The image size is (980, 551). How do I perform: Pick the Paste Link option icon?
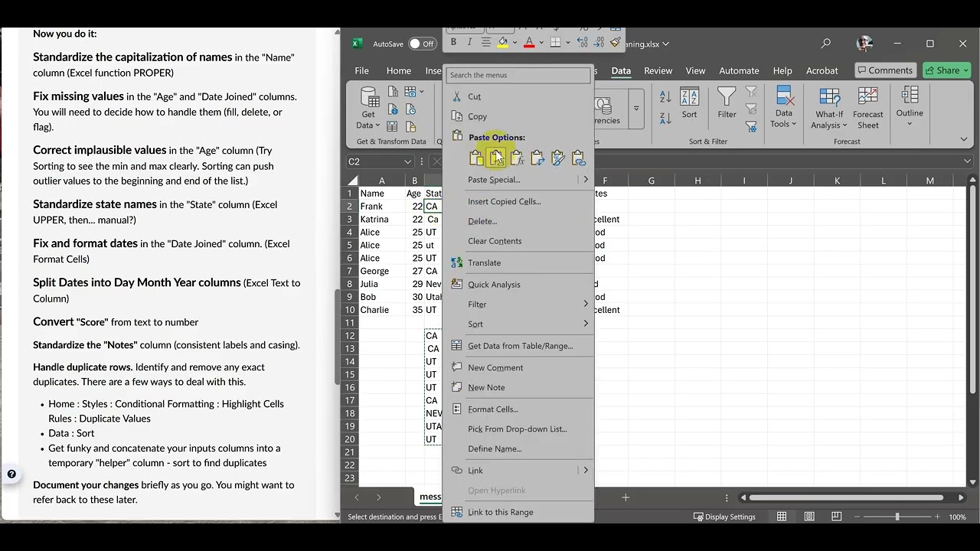click(578, 158)
